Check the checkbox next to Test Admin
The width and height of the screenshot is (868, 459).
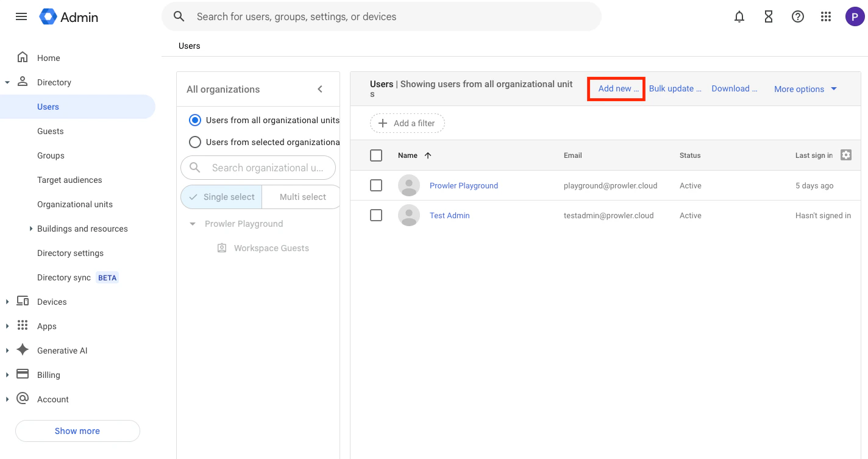(376, 215)
